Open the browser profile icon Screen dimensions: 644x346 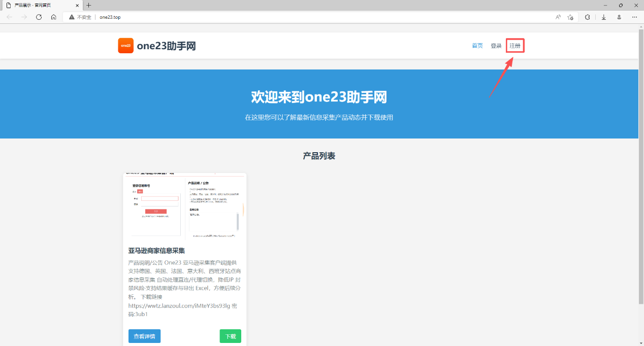[619, 17]
